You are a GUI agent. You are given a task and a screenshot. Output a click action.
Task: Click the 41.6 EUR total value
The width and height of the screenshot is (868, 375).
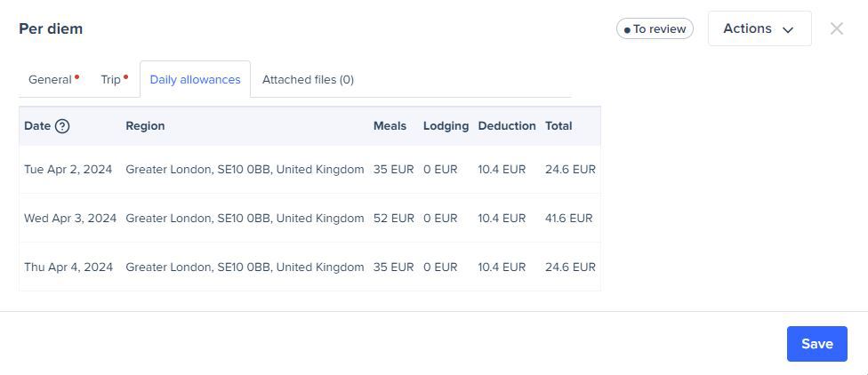pos(569,218)
